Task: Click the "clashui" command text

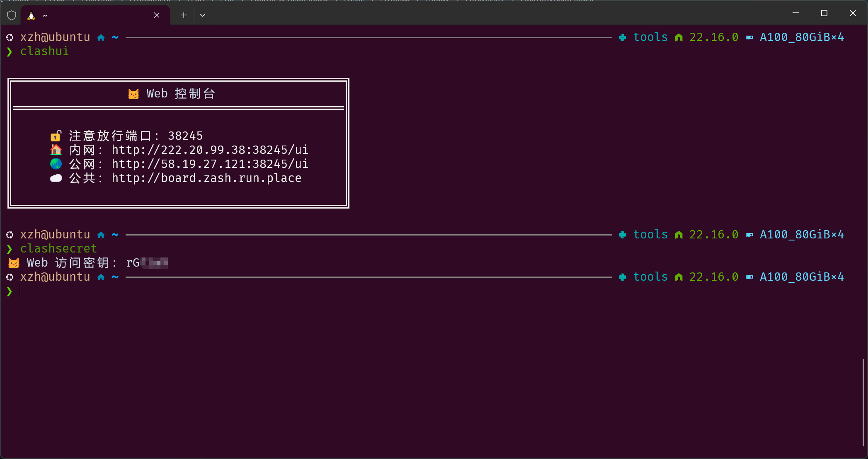Action: 44,51
